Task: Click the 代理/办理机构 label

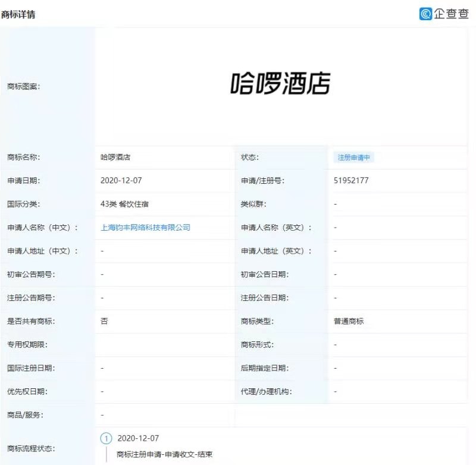Action: 266,392
